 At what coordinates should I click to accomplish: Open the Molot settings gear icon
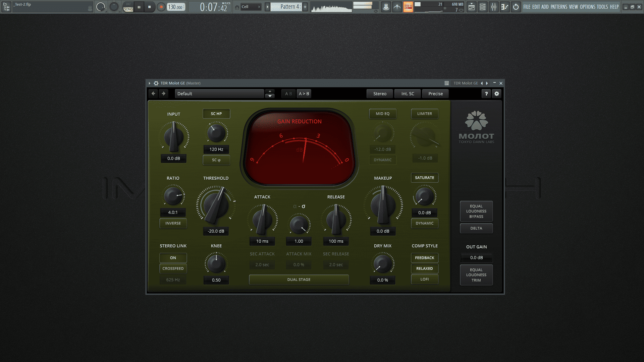click(x=497, y=94)
